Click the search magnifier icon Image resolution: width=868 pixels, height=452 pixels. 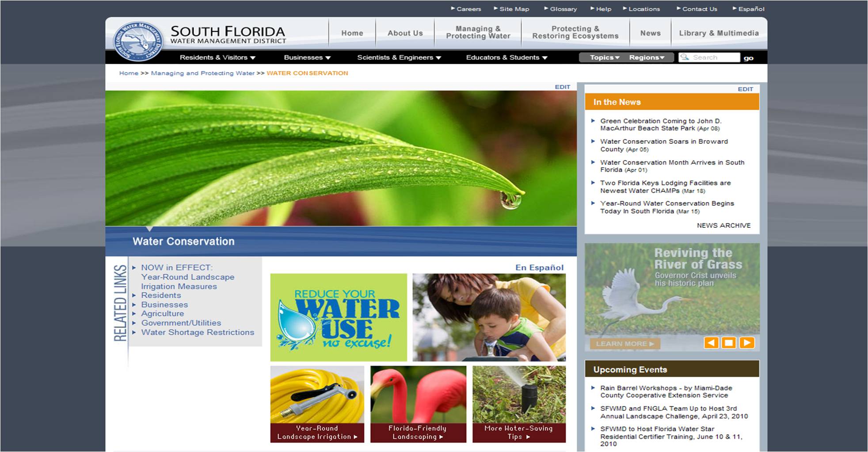(x=685, y=57)
